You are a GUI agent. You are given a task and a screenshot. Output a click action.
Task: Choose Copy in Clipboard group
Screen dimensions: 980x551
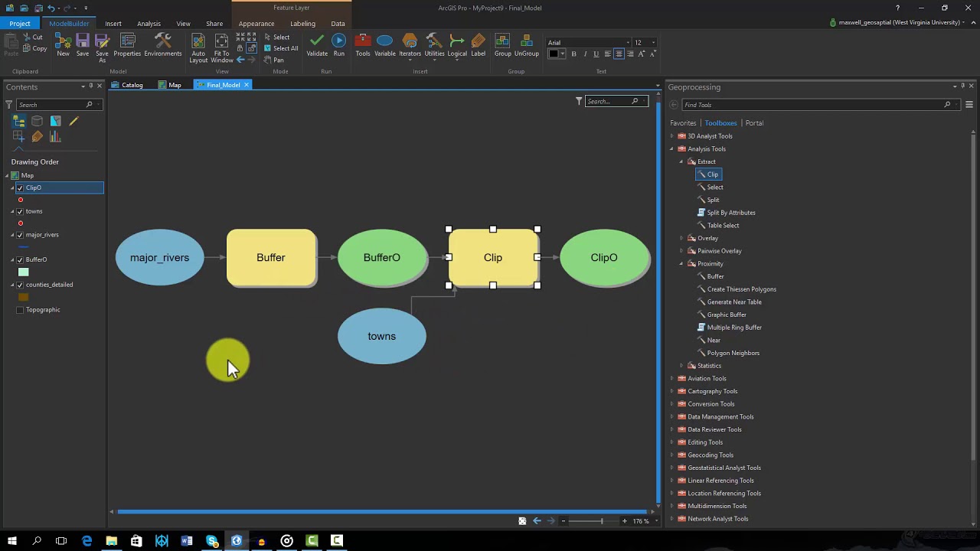[34, 48]
